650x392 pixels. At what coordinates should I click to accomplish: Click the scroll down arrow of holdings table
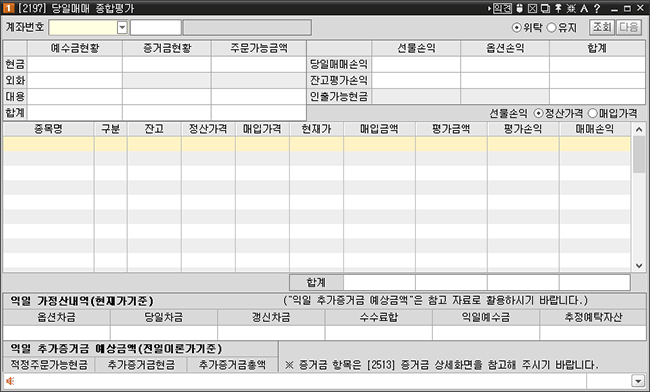coord(639,266)
